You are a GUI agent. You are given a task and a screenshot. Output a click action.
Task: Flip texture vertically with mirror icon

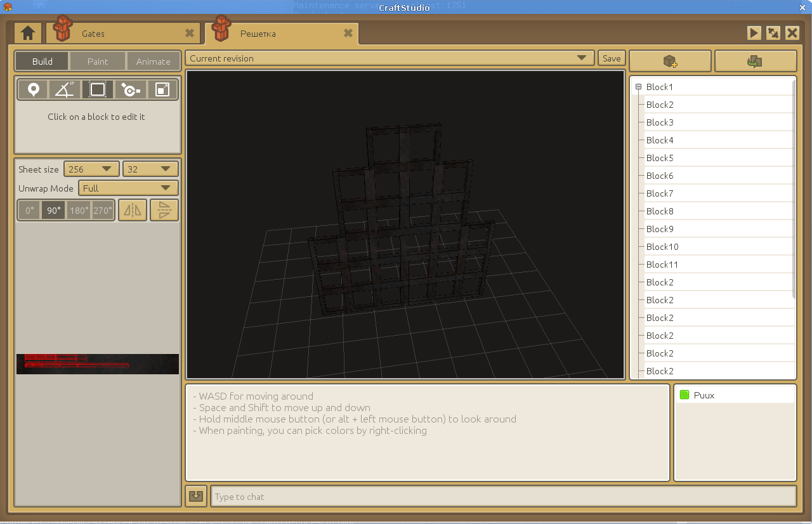[164, 210]
